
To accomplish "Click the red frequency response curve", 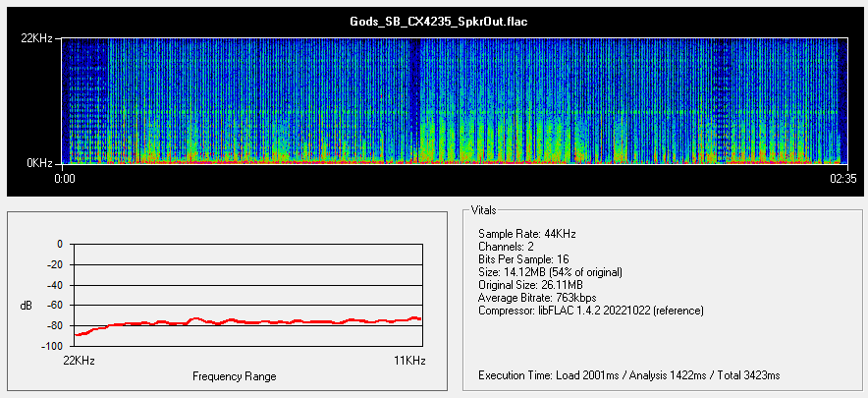I will [x=245, y=321].
